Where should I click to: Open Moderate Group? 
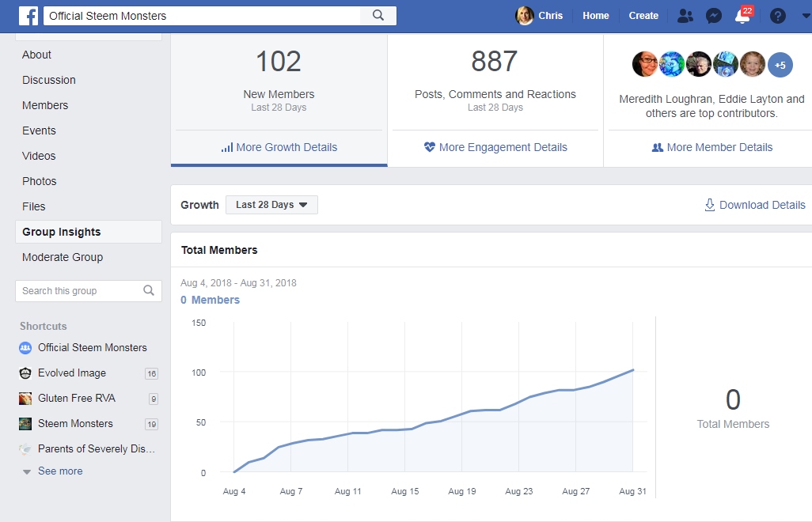coord(63,258)
